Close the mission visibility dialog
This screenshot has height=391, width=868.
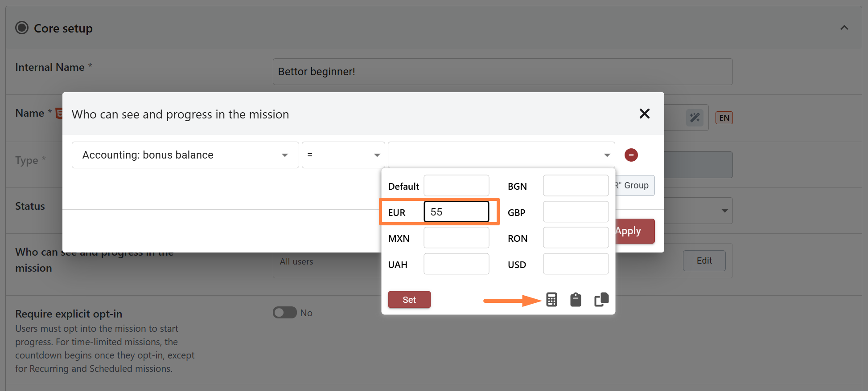pyautogui.click(x=644, y=114)
